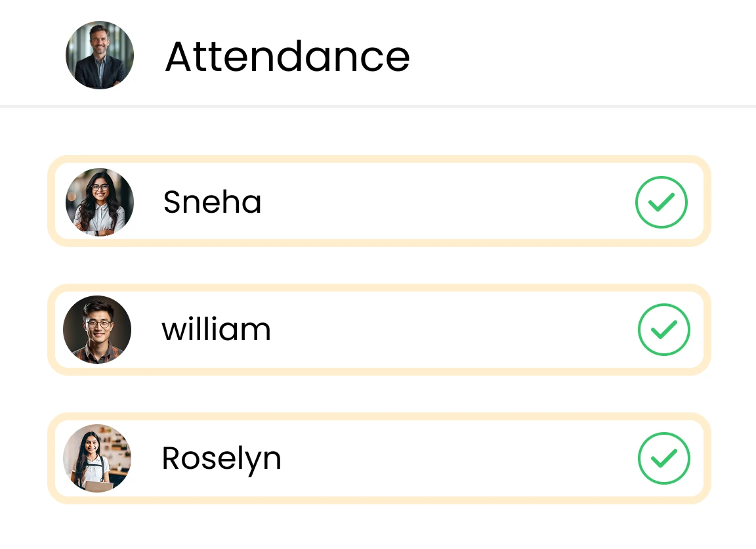Image resolution: width=756 pixels, height=549 pixels.
Task: Open Sneha's profile picture
Action: (100, 202)
